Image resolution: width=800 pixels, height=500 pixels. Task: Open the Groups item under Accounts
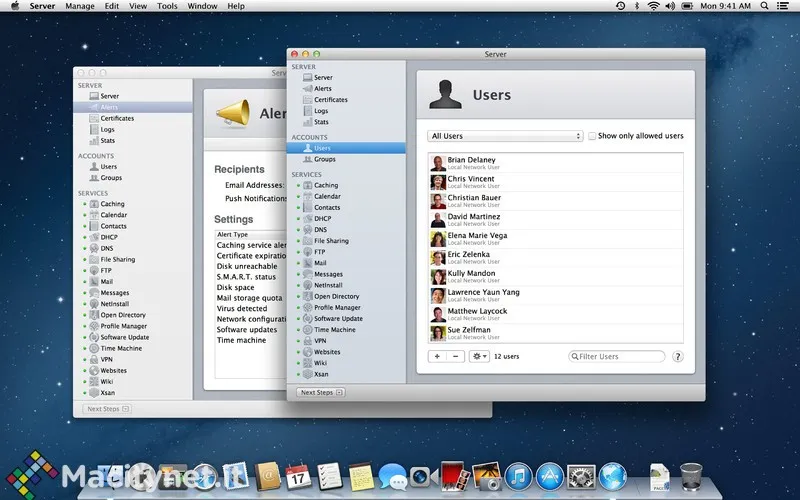coord(324,159)
